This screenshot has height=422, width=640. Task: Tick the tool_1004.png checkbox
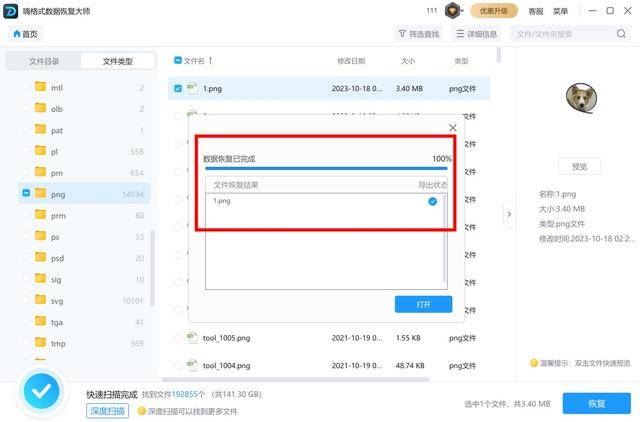tap(178, 366)
